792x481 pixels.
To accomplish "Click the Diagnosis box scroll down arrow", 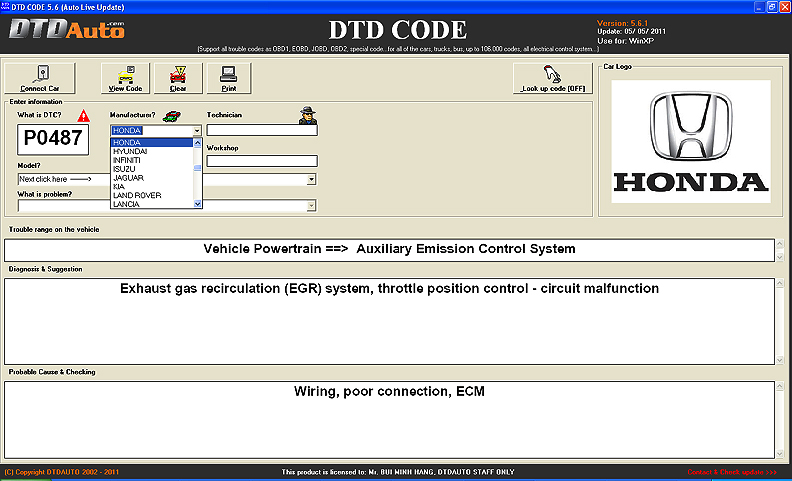I will pos(779,360).
